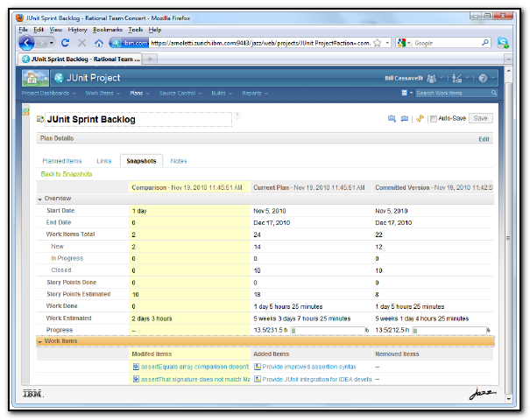530x420 pixels.
Task: Click icon beside assertThat signature item
Action: (136, 379)
